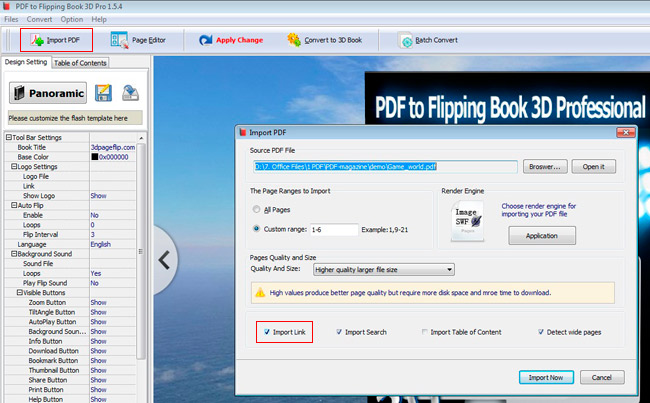
Task: Select the Custom range radio button
Action: coord(257,229)
